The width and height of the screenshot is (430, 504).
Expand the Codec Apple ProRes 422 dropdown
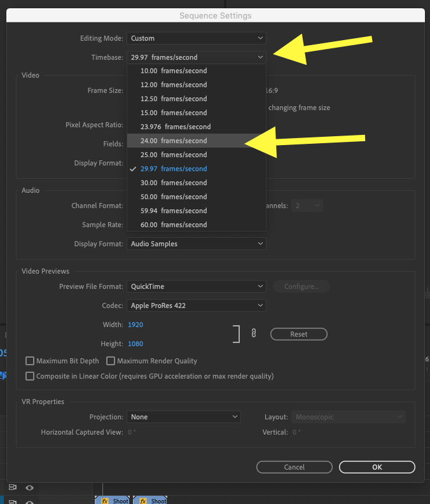[196, 305]
